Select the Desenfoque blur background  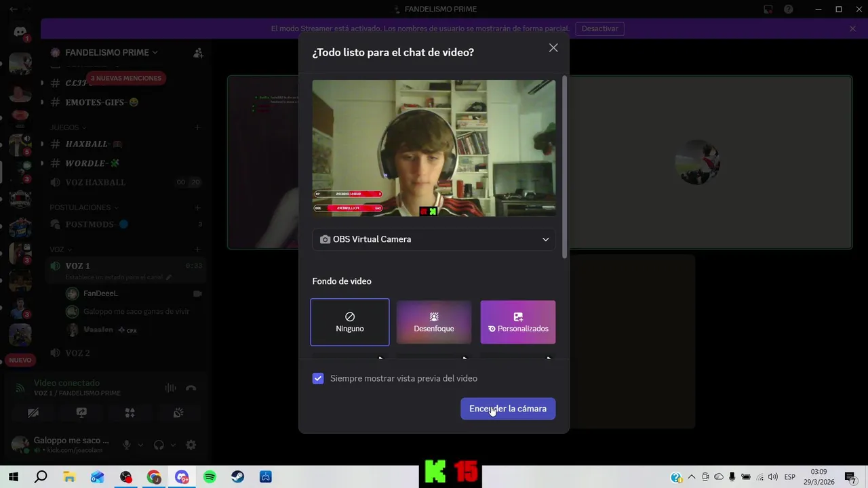pos(434,322)
